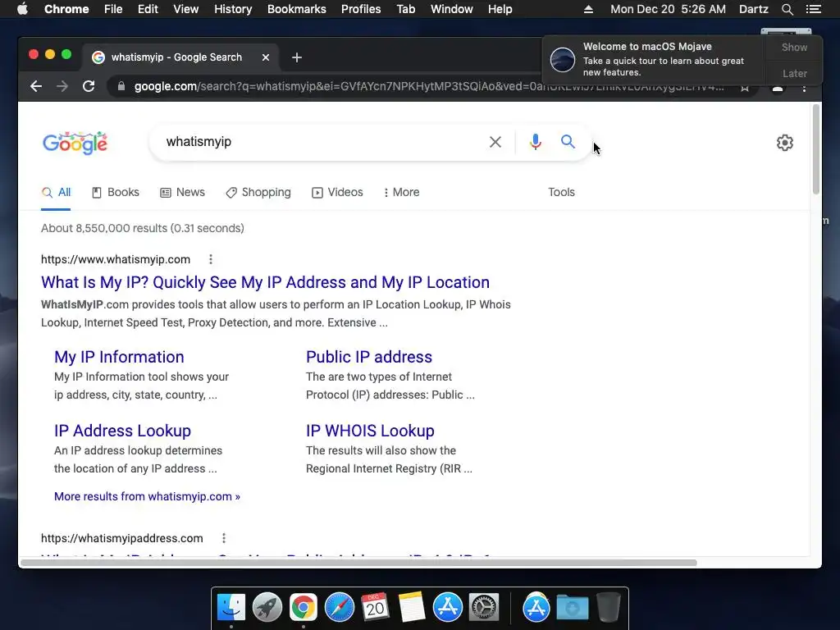The width and height of the screenshot is (840, 630).
Task: Switch to the News results tab
Action: [182, 192]
